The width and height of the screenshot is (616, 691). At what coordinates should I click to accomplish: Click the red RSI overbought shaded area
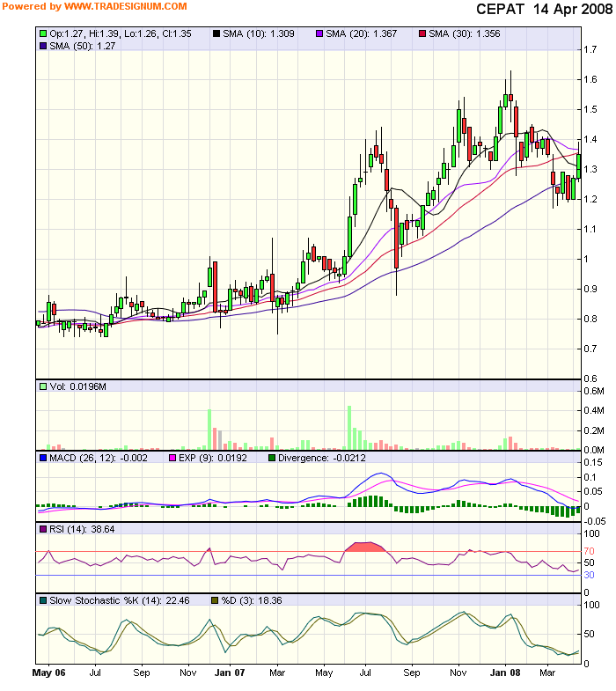[366, 547]
